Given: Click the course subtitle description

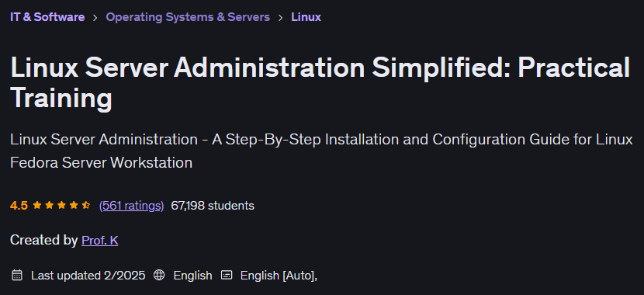Looking at the screenshot, I should tap(321, 151).
